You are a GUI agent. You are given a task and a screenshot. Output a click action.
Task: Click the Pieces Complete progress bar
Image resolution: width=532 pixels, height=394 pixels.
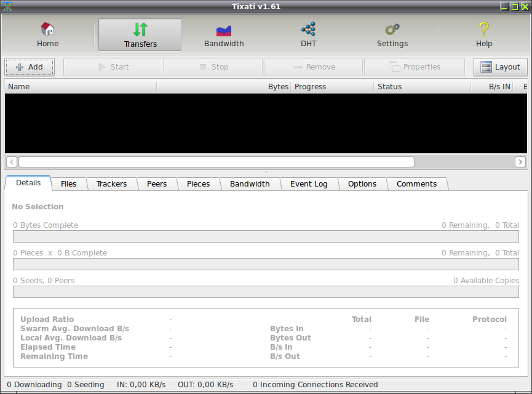tap(266, 264)
